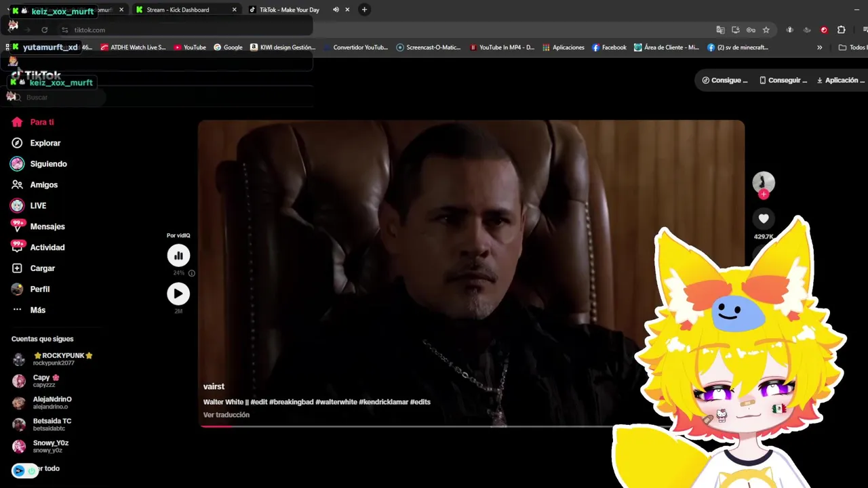The image size is (868, 488).
Task: Open the Convertidor YouTube bookmark
Action: (x=356, y=47)
